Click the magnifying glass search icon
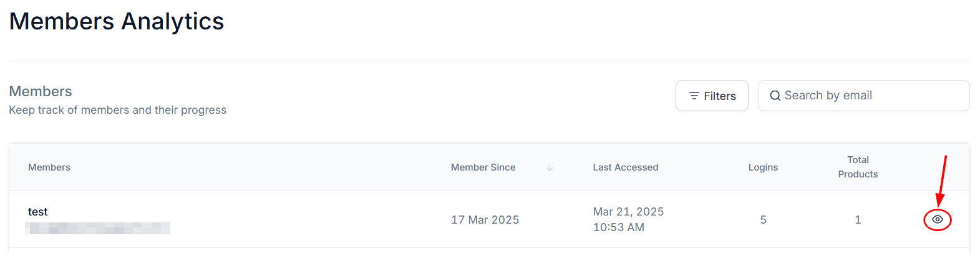 [775, 96]
